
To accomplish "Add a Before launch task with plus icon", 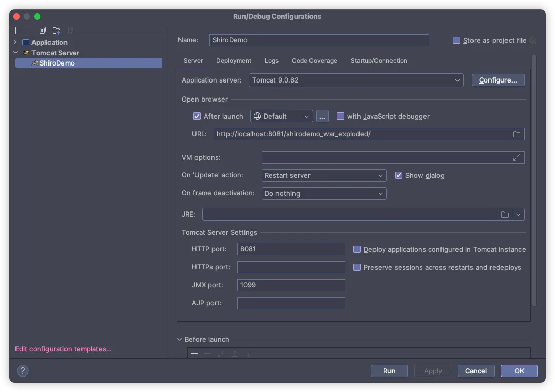I will coord(194,354).
